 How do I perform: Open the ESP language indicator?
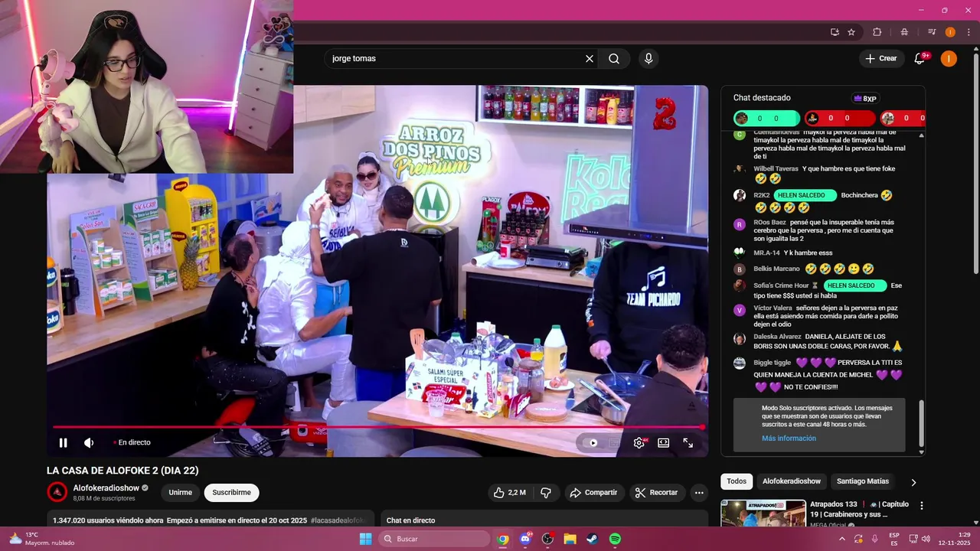[x=894, y=539]
